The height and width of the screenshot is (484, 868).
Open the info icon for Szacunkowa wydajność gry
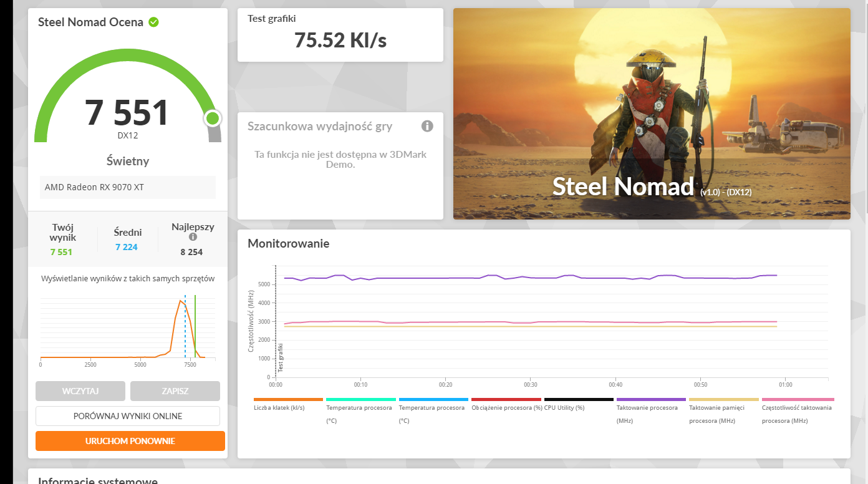(x=427, y=126)
